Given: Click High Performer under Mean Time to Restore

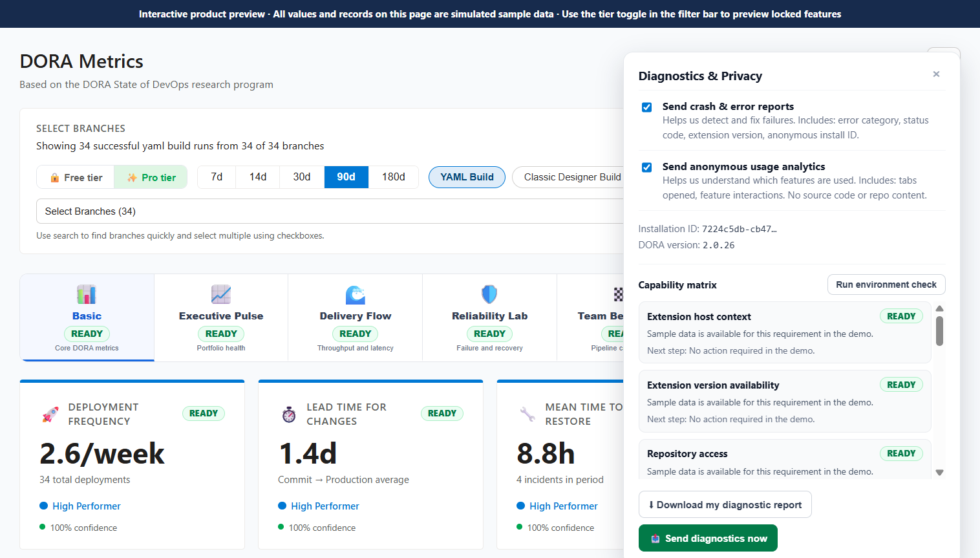Looking at the screenshot, I should point(564,506).
